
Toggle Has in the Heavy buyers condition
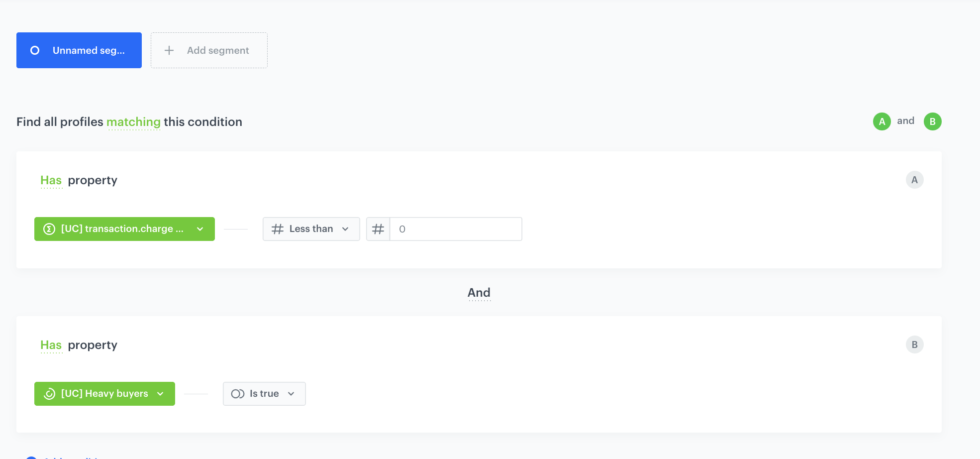click(51, 344)
